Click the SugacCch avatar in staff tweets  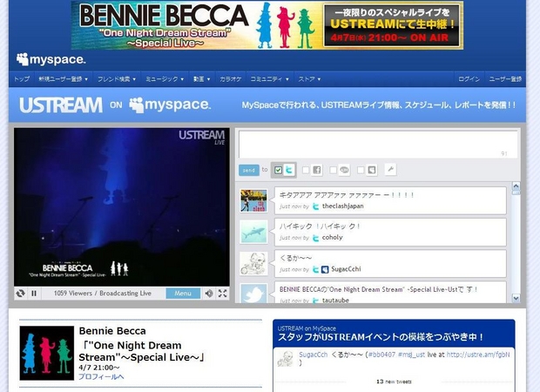286,359
